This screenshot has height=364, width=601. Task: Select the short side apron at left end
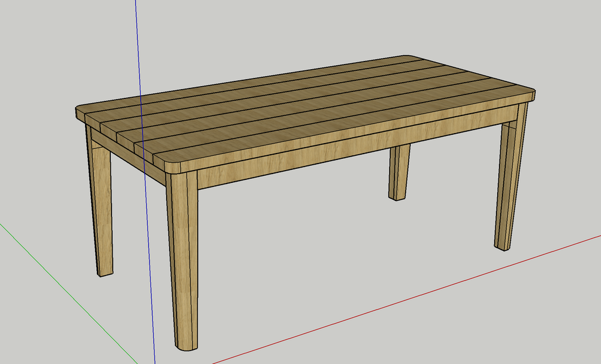tap(129, 157)
